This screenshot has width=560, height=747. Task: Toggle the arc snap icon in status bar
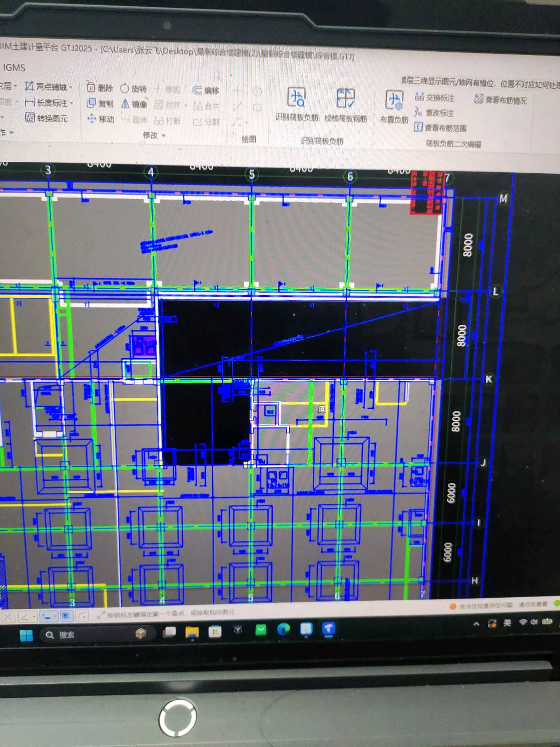point(82,616)
